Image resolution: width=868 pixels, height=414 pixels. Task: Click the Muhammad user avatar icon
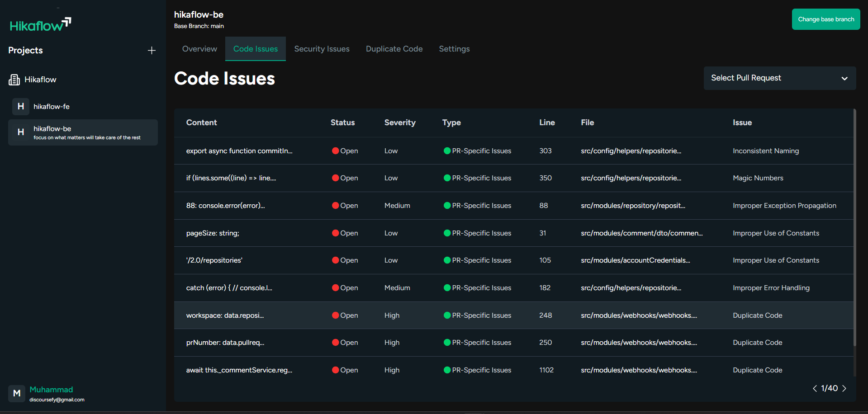[17, 393]
